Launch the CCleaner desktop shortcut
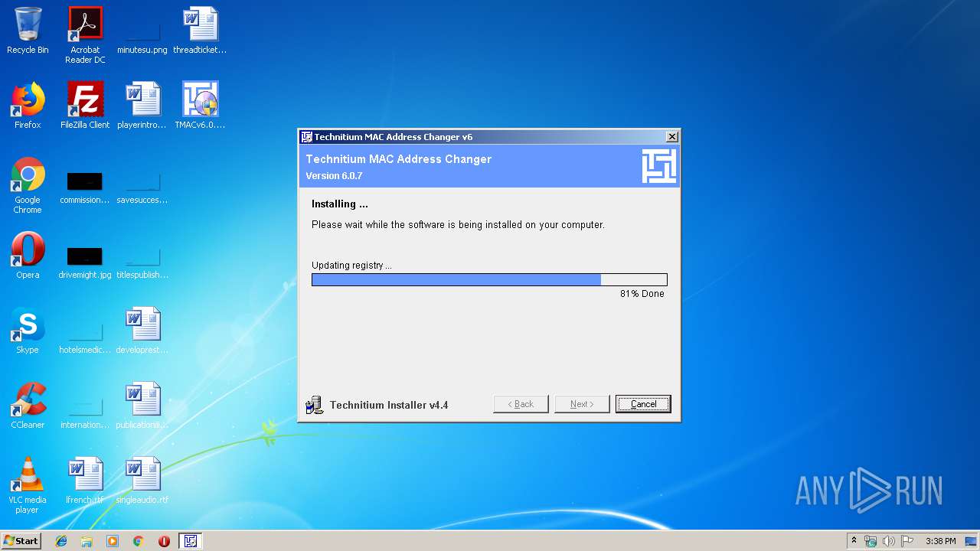Image resolution: width=980 pixels, height=551 pixels. pos(28,406)
